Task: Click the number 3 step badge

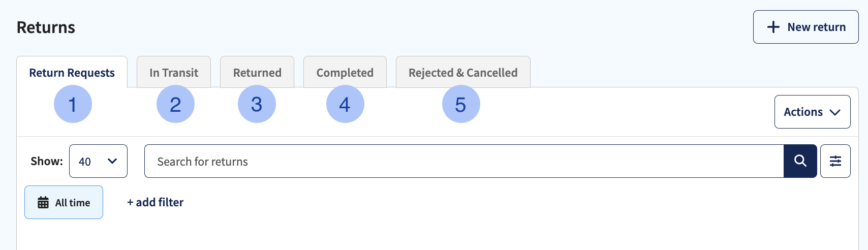Action: 257,104
